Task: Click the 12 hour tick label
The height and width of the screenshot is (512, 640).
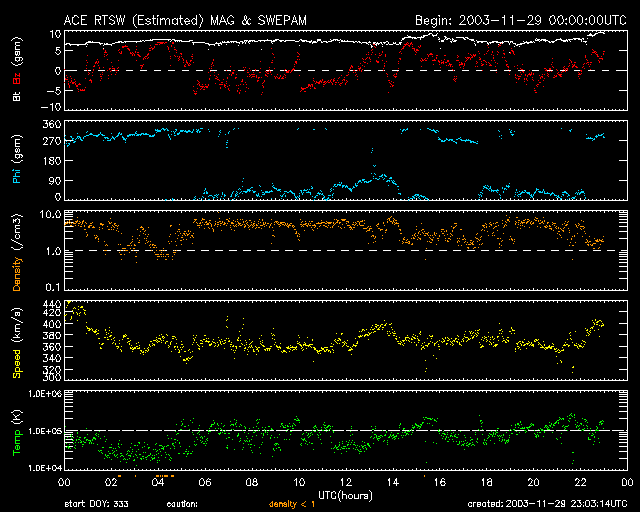Action: [343, 482]
